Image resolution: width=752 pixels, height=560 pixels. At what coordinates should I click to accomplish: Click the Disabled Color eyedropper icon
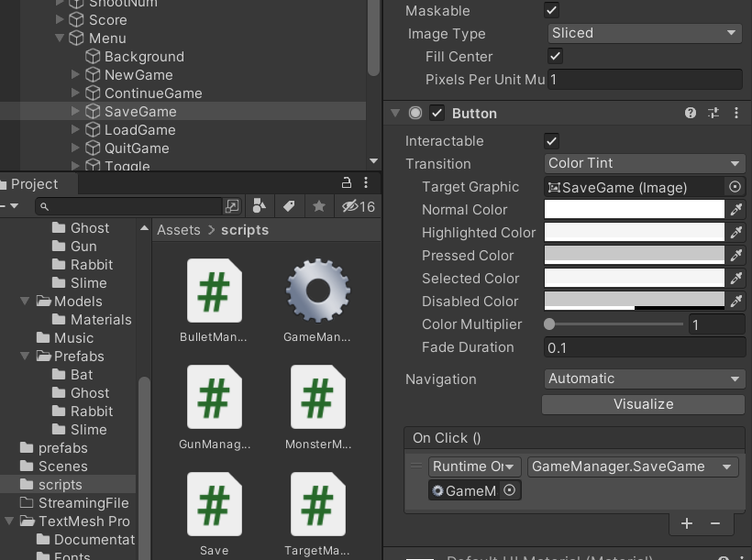point(736,302)
